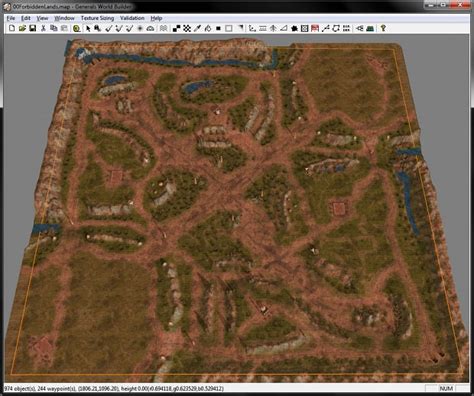Screen dimensions: 474x396
Task: Choose the tree grove tool
Action: [x=273, y=29]
